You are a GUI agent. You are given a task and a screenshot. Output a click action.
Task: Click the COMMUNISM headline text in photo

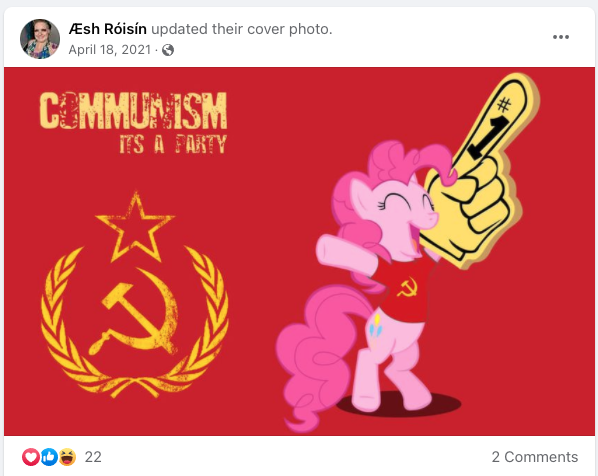coord(133,111)
